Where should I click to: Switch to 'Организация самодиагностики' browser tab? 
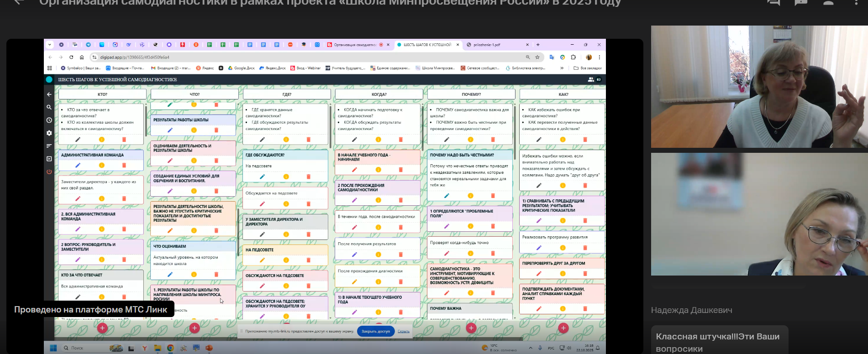coord(355,45)
